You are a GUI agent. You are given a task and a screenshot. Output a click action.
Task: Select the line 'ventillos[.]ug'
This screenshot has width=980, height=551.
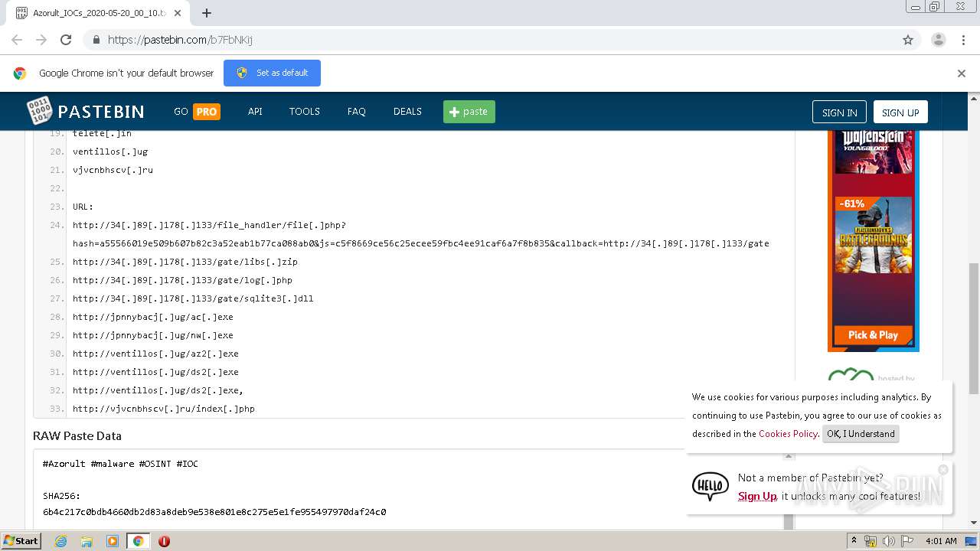tap(110, 152)
